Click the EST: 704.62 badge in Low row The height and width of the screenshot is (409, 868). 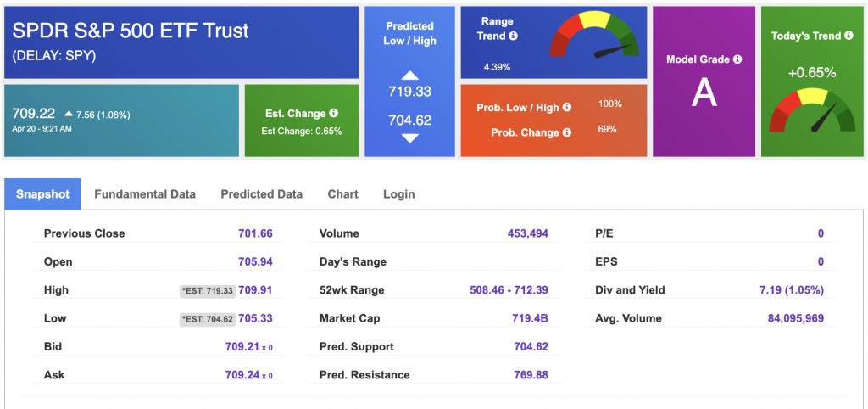206,318
